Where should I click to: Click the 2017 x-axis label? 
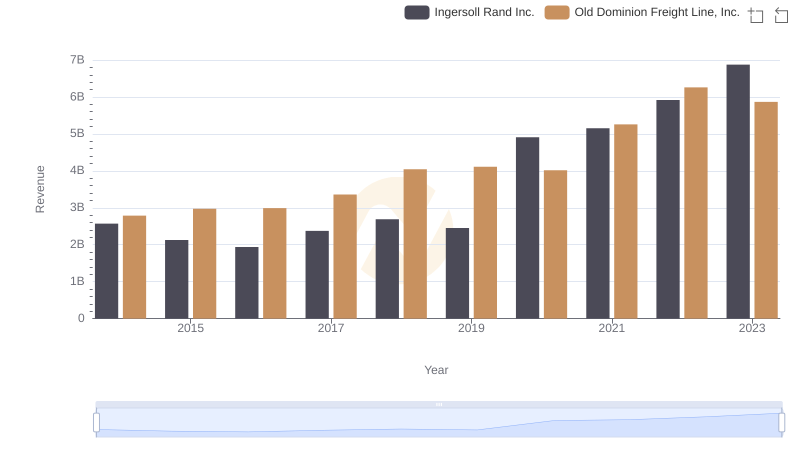(x=331, y=328)
